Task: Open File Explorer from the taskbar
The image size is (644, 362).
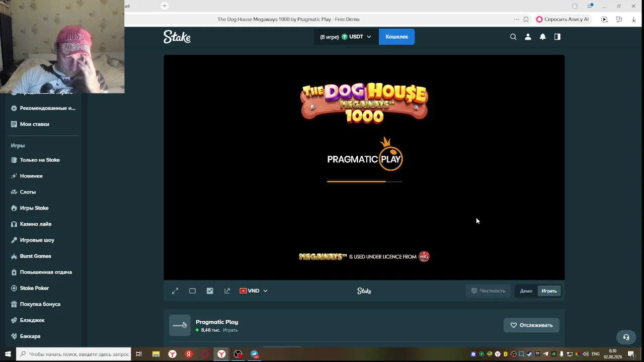Action: click(156, 354)
